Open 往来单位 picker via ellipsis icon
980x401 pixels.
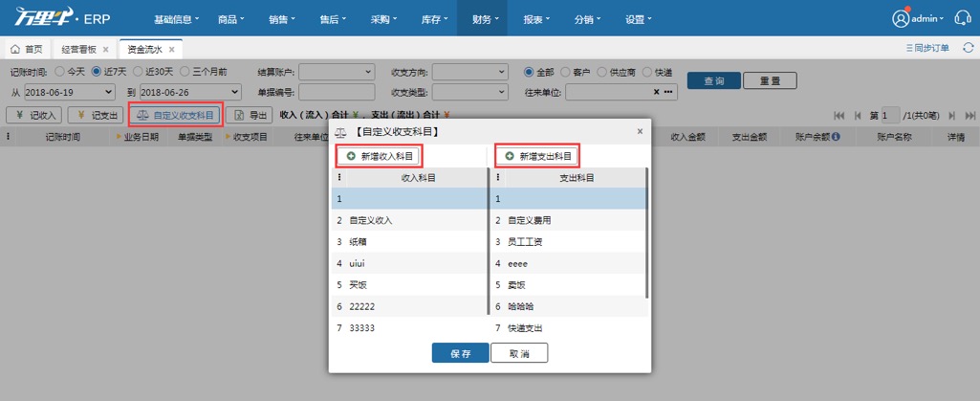pos(668,92)
